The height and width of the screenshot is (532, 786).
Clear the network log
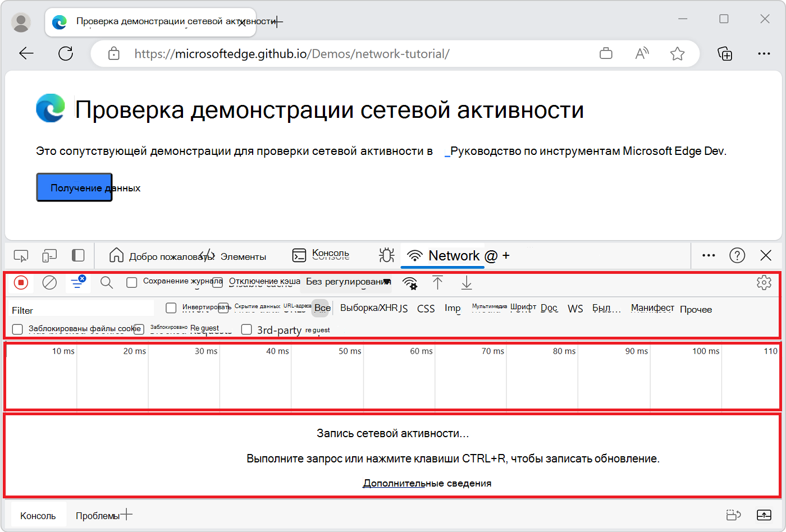tap(49, 282)
